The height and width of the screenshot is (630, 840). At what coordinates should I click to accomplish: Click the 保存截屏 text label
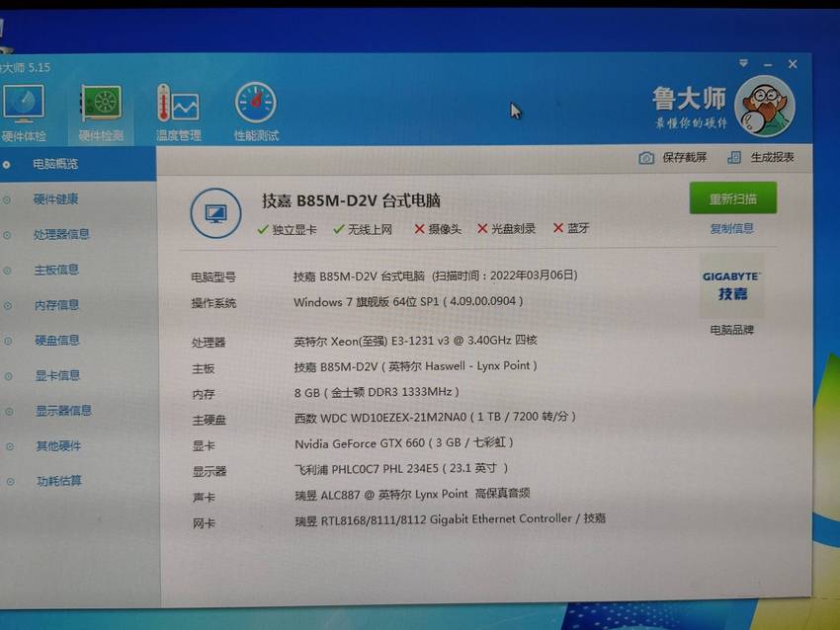pos(685,157)
